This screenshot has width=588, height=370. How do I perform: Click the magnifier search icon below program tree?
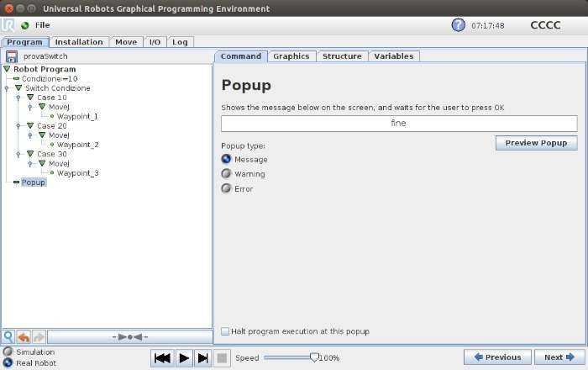[x=8, y=336]
